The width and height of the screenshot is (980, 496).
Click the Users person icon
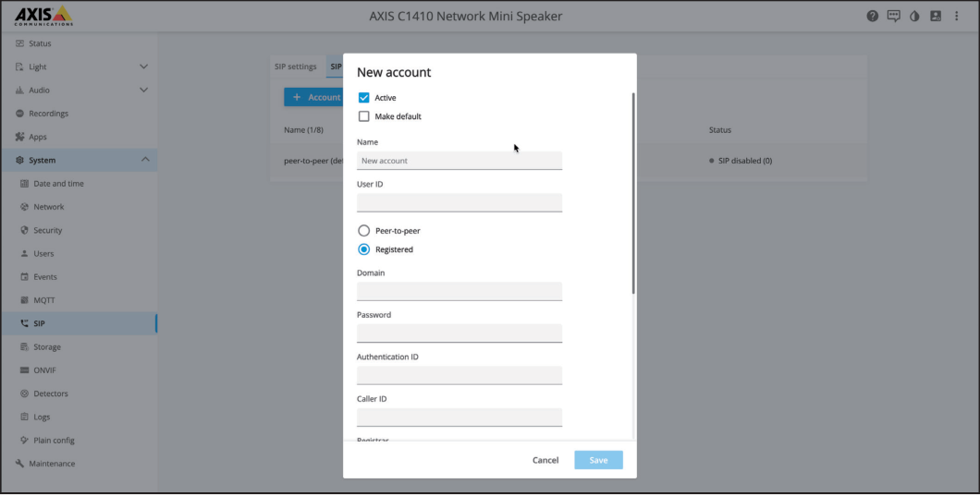click(24, 254)
